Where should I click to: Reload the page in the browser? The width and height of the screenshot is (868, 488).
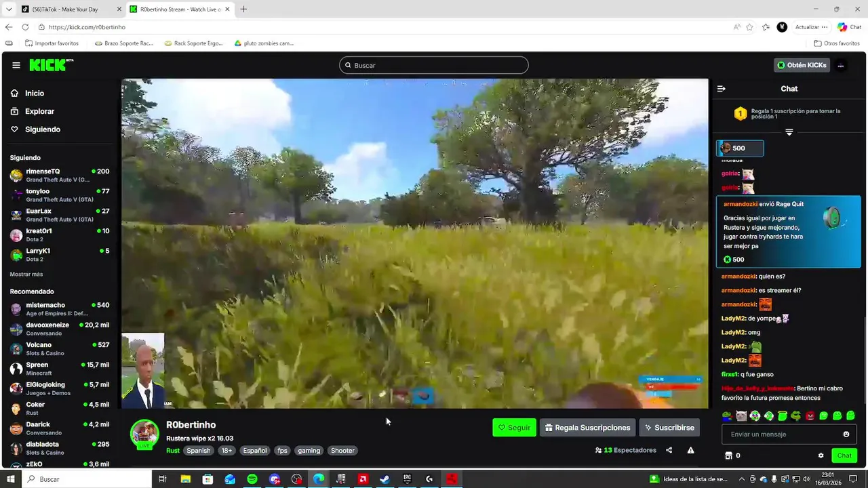click(x=25, y=27)
